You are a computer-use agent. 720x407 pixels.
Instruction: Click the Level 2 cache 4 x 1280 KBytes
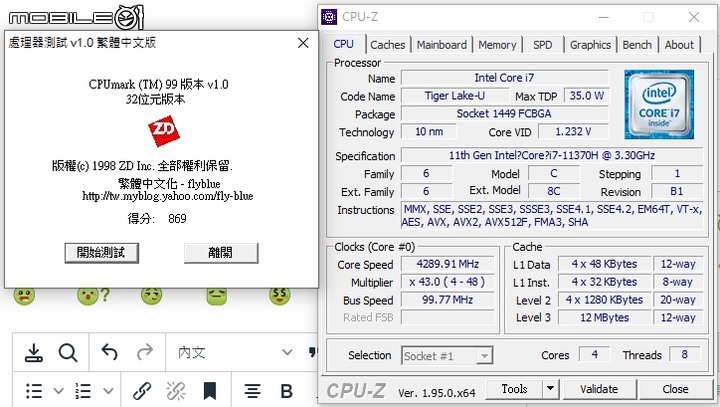click(x=605, y=300)
